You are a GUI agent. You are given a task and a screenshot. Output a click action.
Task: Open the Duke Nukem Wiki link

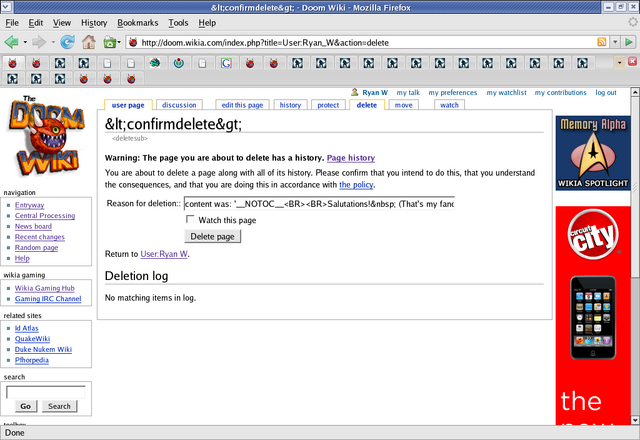click(x=43, y=349)
